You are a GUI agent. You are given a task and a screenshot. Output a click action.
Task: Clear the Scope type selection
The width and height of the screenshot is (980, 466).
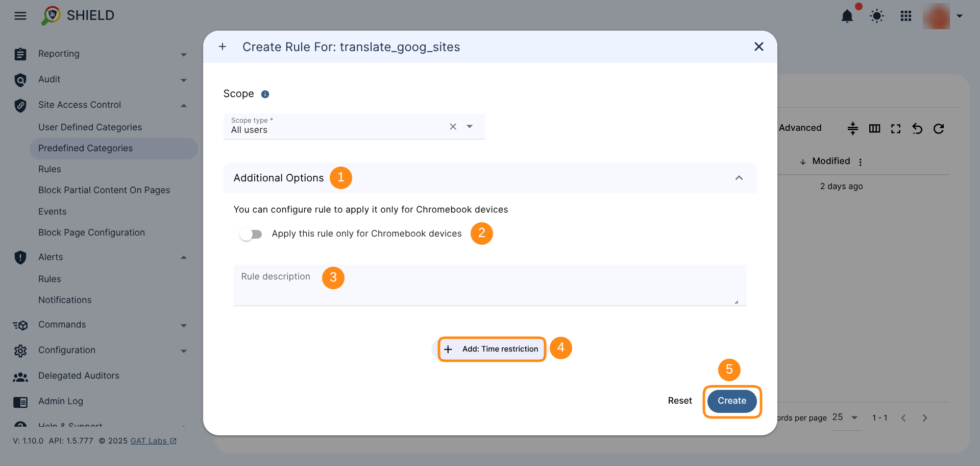tap(453, 127)
